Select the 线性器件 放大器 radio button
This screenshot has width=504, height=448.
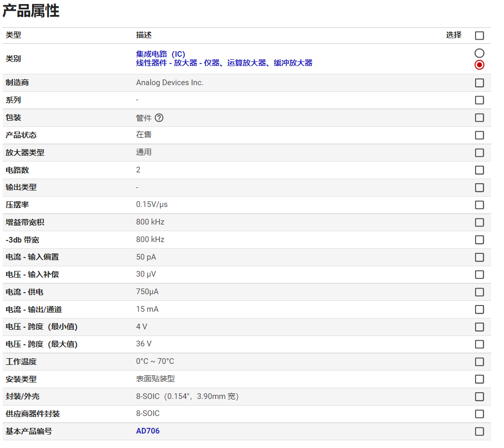click(479, 65)
